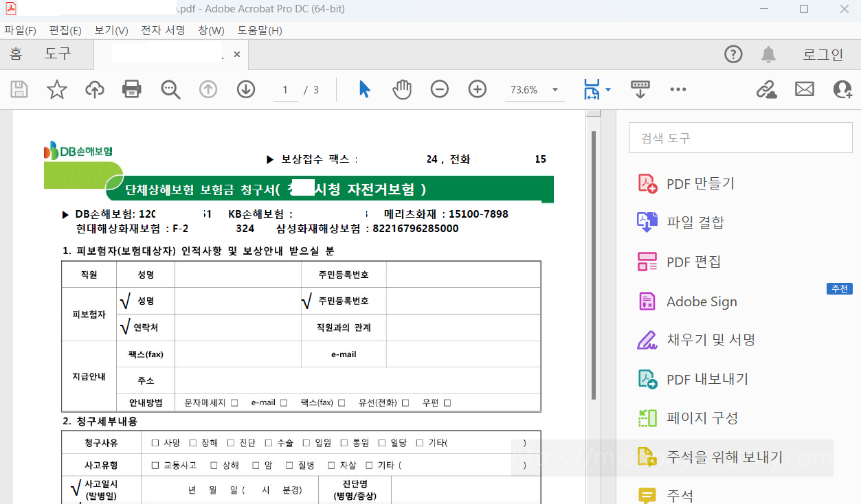Close the open document tab
Screen dimensions: 861x504
(237, 54)
